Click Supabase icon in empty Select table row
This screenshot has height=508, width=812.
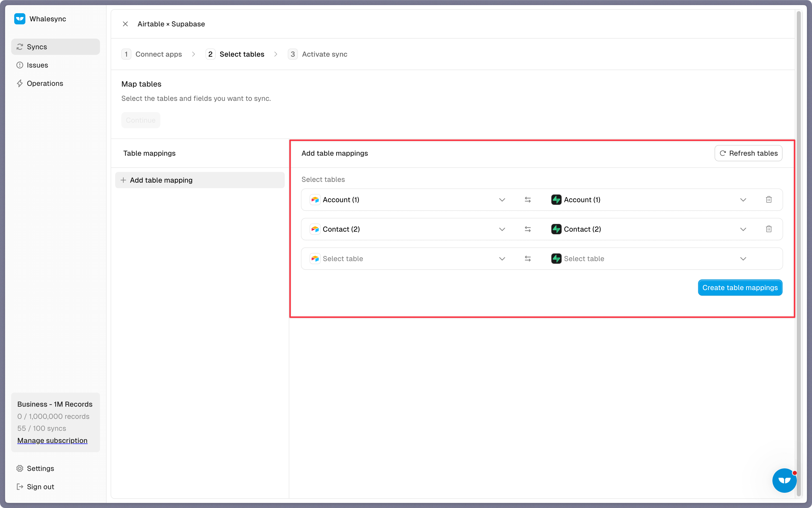coord(556,259)
